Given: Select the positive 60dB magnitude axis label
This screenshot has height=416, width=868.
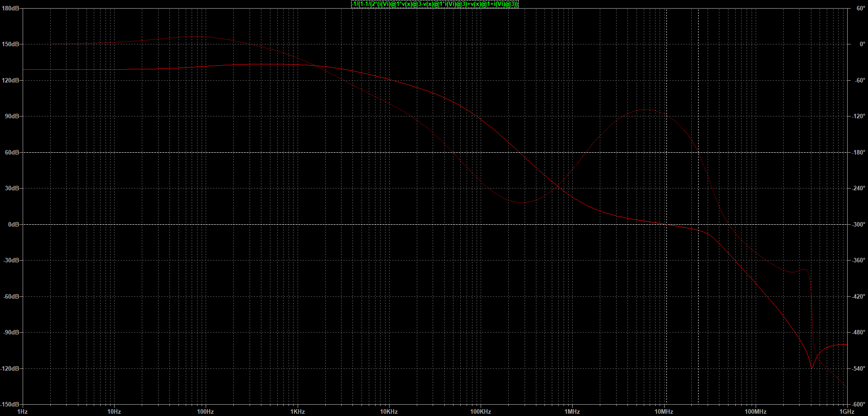Looking at the screenshot, I should point(11,152).
